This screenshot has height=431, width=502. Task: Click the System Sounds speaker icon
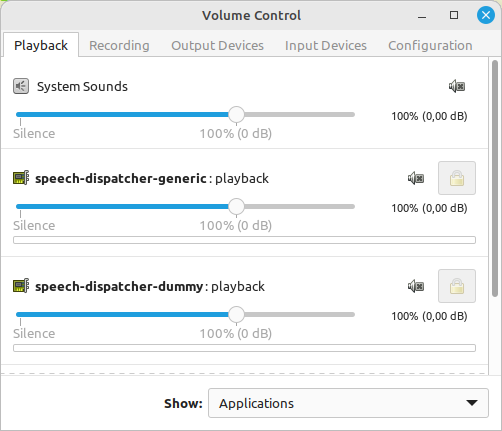21,87
